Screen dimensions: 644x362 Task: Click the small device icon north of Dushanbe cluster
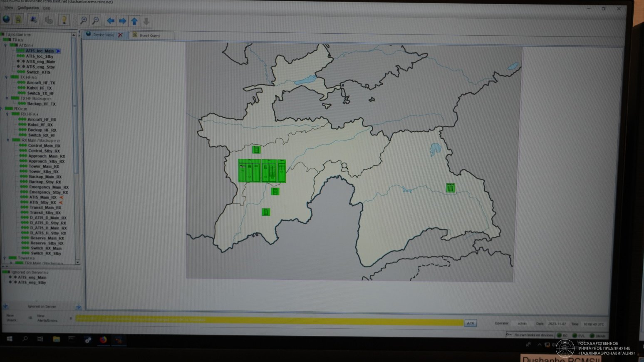[256, 150]
